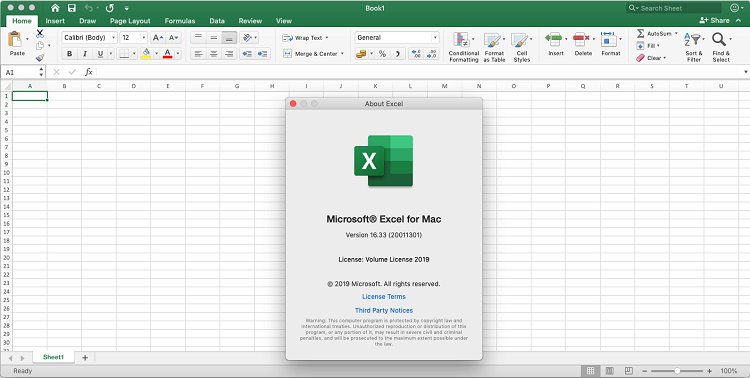Expand Merge & Center options arrow
Viewport: 750px width, 378px height.
pos(342,54)
